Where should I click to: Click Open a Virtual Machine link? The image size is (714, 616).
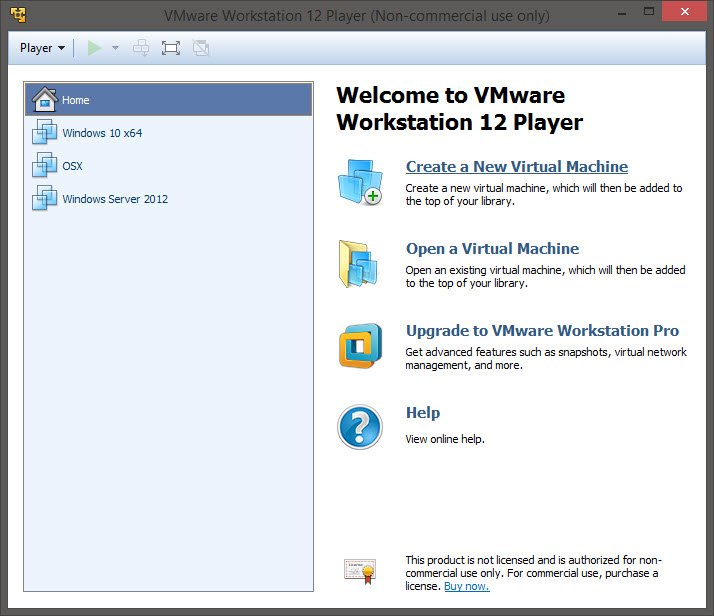click(x=492, y=249)
